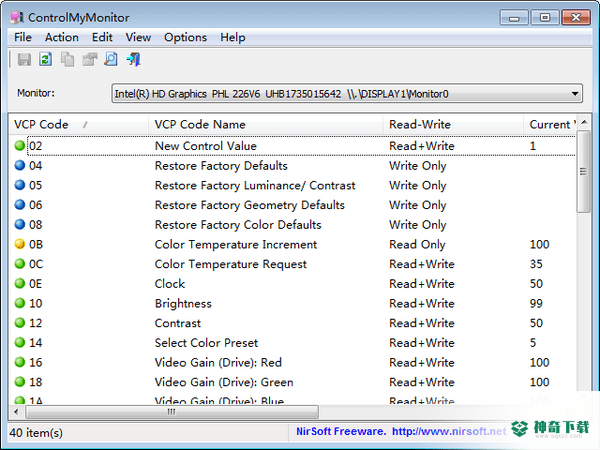Sort by Current Value column header
The height and width of the screenshot is (450, 600).
point(550,125)
